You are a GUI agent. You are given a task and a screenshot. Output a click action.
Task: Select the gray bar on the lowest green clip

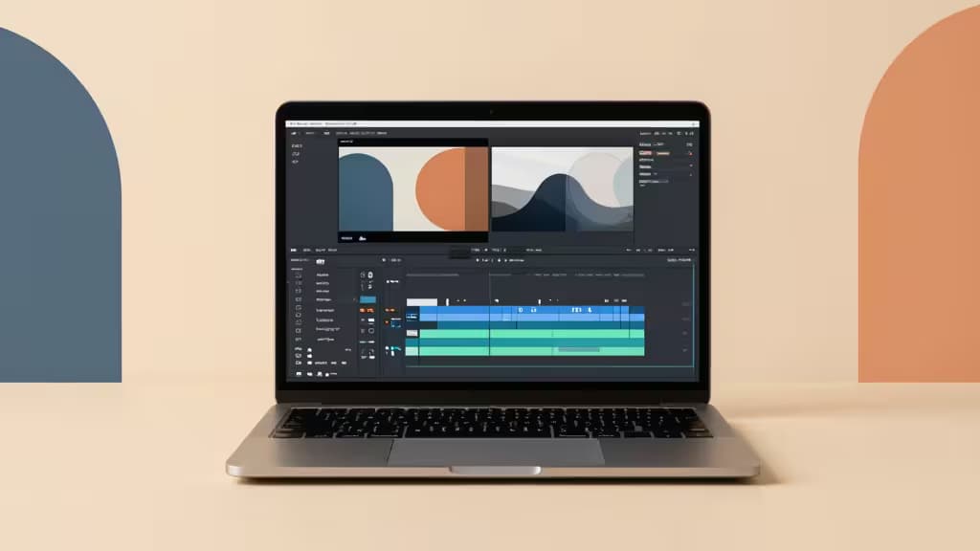pyautogui.click(x=579, y=350)
